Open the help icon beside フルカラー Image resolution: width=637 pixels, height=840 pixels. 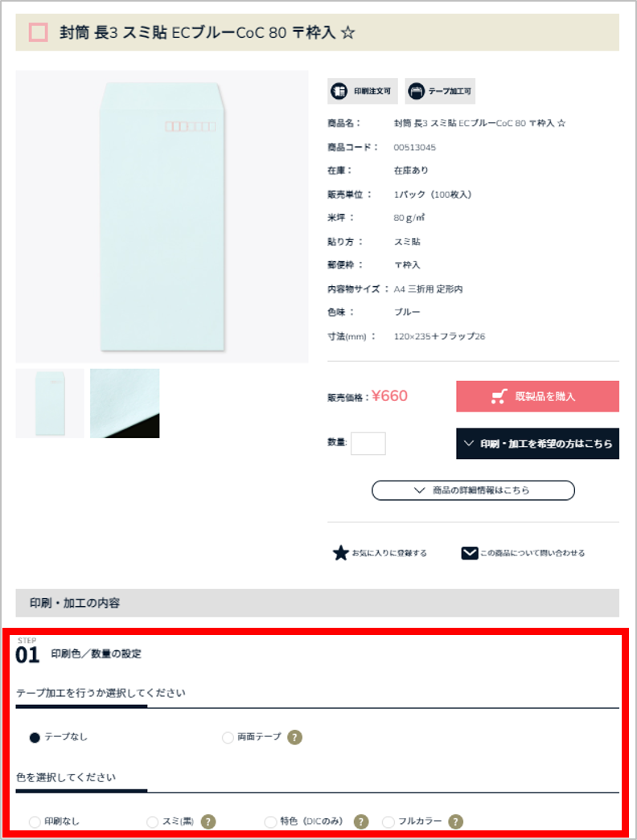(x=456, y=822)
